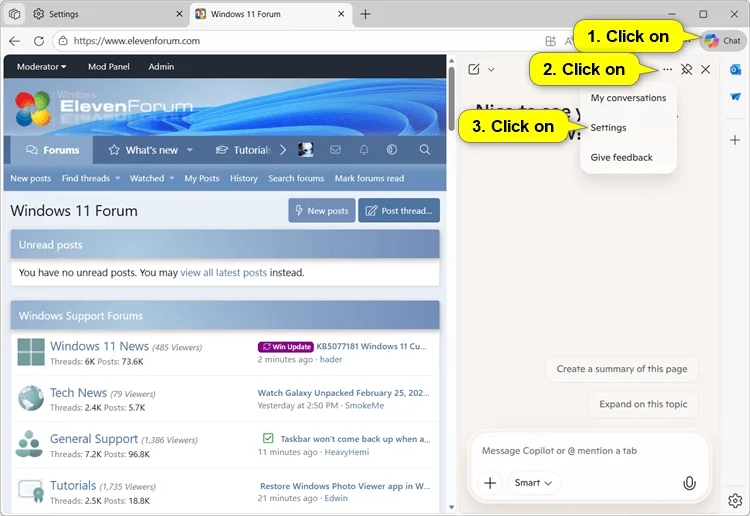The height and width of the screenshot is (516, 750).
Task: Open the Tutorials forum link in the list
Action: coord(73,485)
